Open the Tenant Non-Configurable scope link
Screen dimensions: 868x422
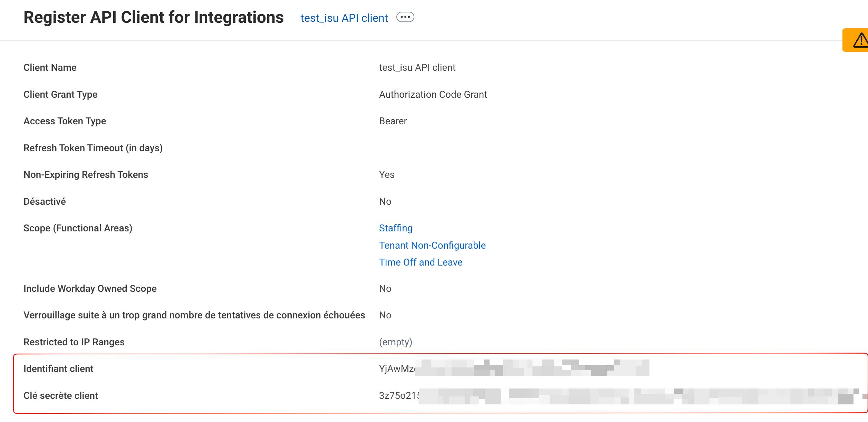pyautogui.click(x=432, y=245)
